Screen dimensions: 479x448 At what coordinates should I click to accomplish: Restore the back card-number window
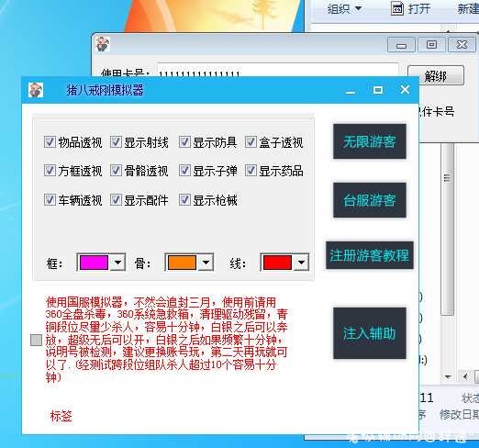431,45
